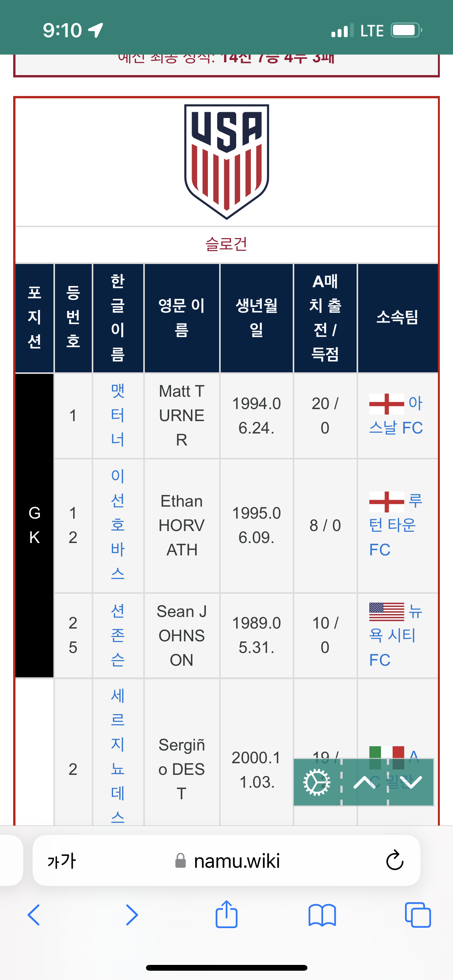Open the 세르지뇨 데스트 player link
The image size is (453, 980).
[118, 757]
